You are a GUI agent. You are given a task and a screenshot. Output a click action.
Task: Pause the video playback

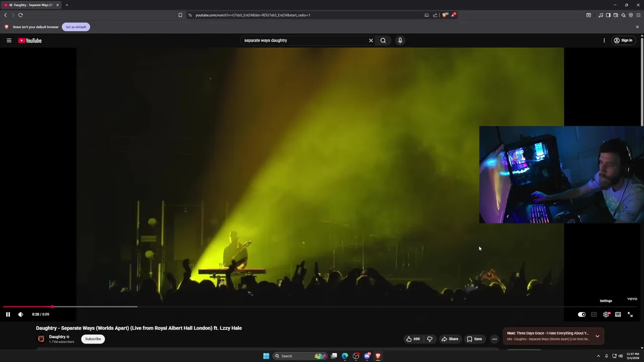pos(8,314)
